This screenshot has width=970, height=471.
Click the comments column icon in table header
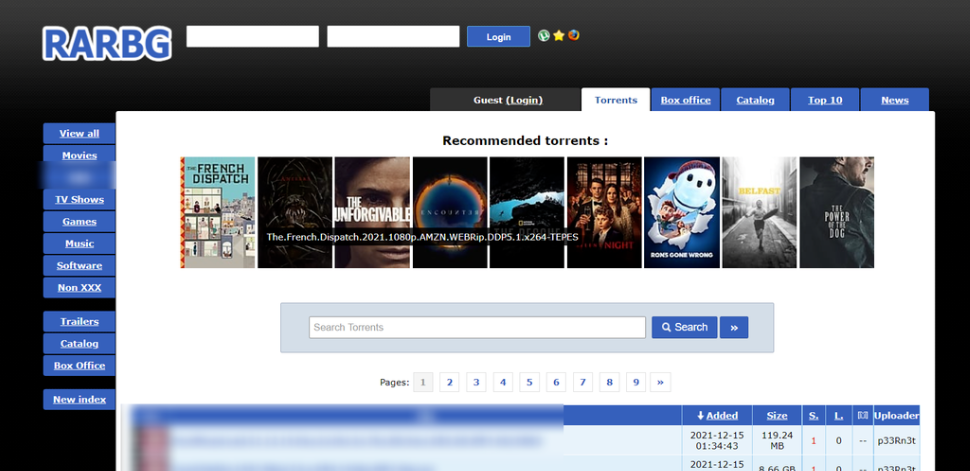pos(862,415)
